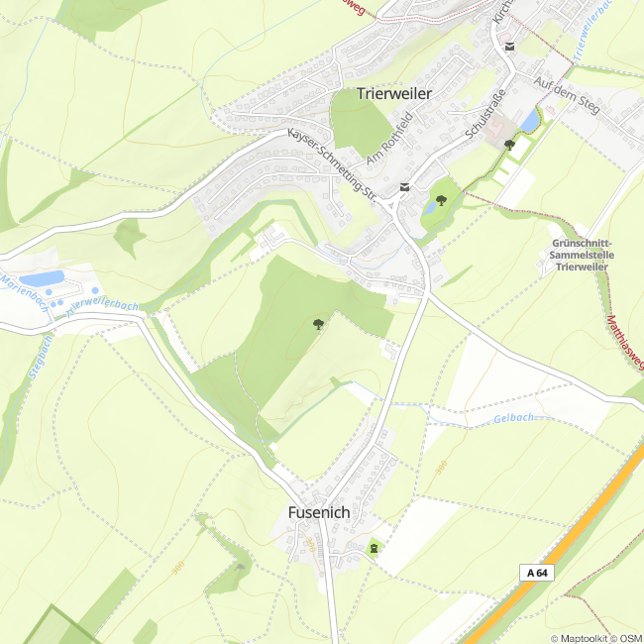The image size is (644, 644).
Task: Click the Auf dem Steg street label
Action: tap(567, 95)
